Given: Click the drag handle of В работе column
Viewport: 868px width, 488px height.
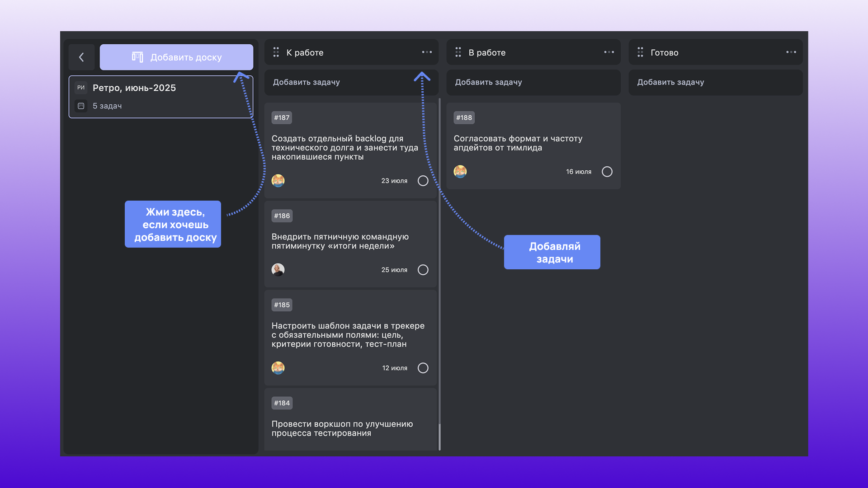Looking at the screenshot, I should (x=458, y=52).
